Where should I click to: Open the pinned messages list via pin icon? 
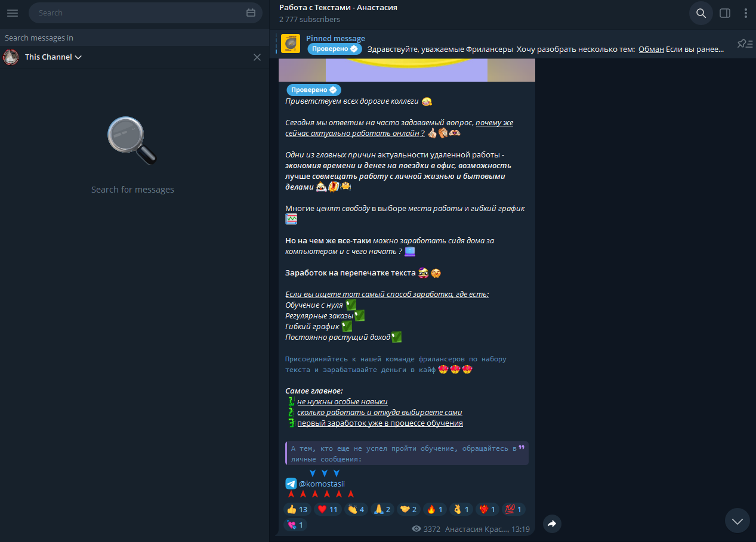pyautogui.click(x=743, y=43)
